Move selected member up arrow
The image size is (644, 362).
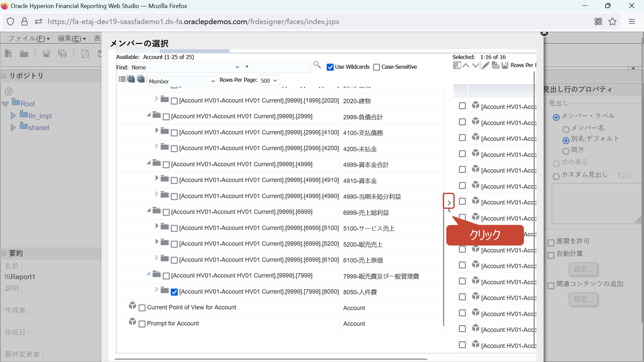(466, 65)
